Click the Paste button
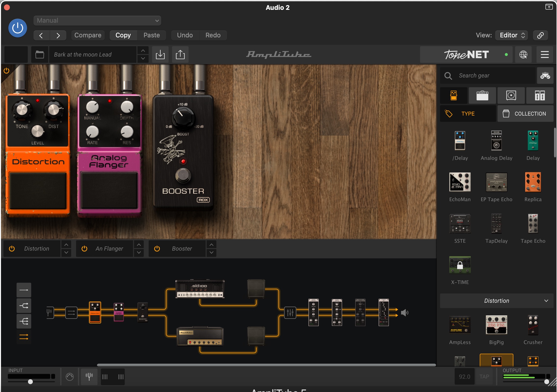Screen dimensions: 557x392 (152, 35)
